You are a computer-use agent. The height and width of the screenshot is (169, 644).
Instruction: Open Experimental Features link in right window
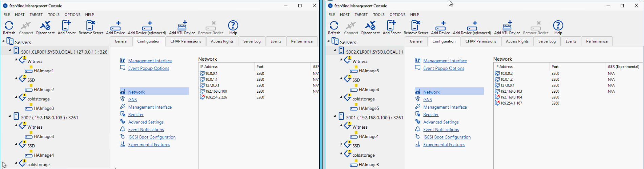pyautogui.click(x=444, y=145)
